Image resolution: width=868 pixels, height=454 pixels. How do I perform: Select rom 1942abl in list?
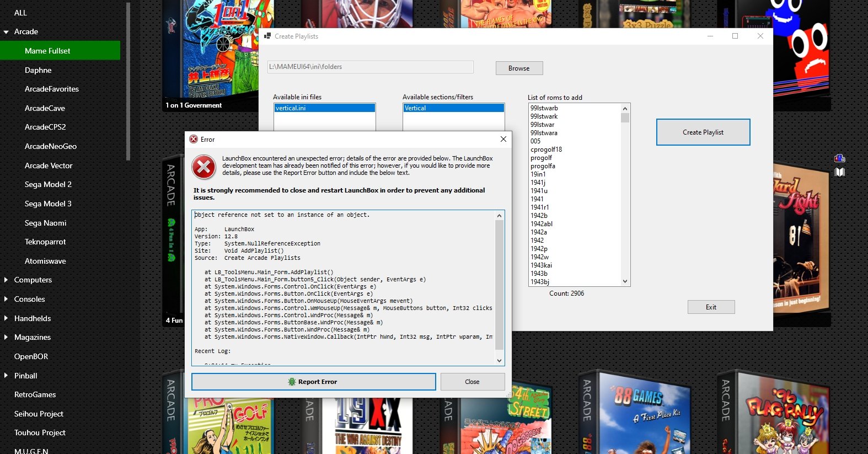pyautogui.click(x=542, y=224)
